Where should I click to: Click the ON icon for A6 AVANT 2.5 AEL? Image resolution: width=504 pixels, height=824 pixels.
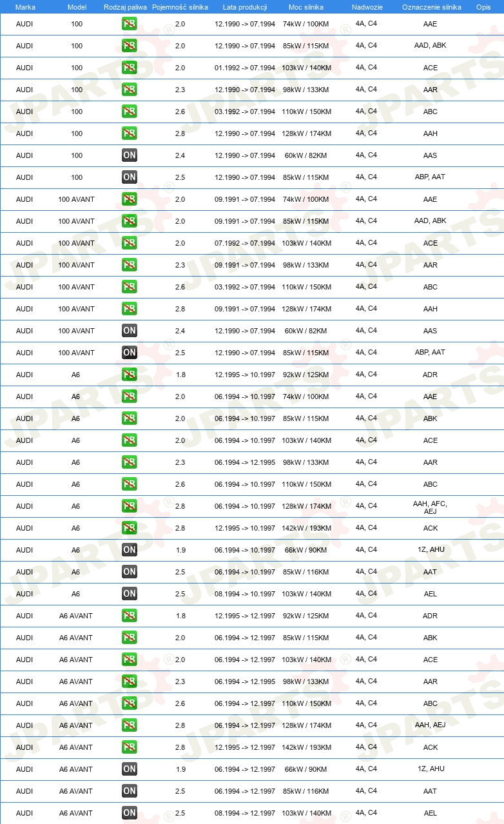pos(130,813)
